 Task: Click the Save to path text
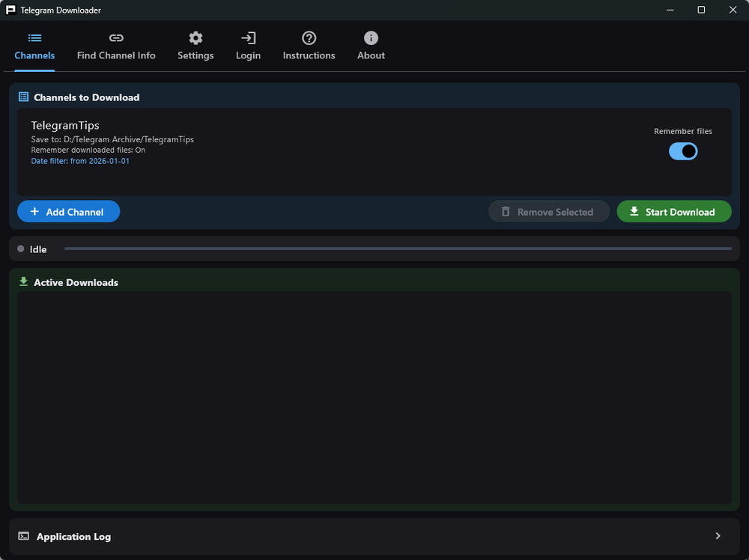[112, 139]
